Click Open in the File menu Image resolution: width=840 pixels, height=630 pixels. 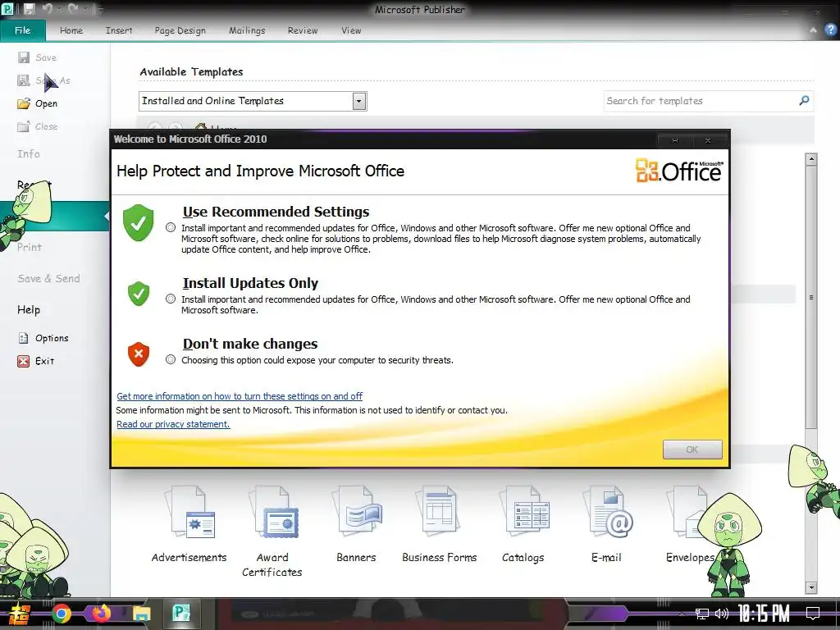[x=38, y=103]
